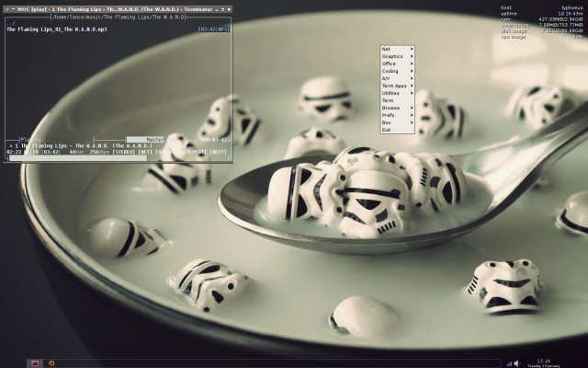
Task: Expand the Prefs submenu
Action: [397, 115]
